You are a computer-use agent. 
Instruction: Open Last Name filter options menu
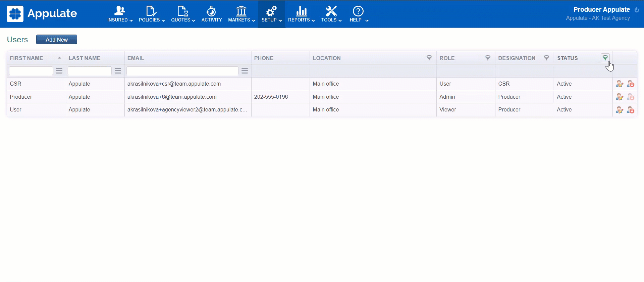pyautogui.click(x=118, y=71)
